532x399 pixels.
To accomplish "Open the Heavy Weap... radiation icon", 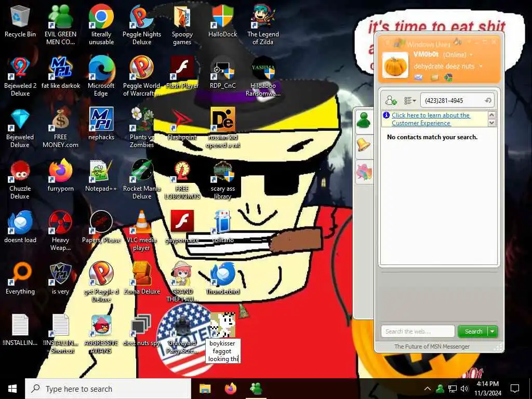I will coord(60,231).
